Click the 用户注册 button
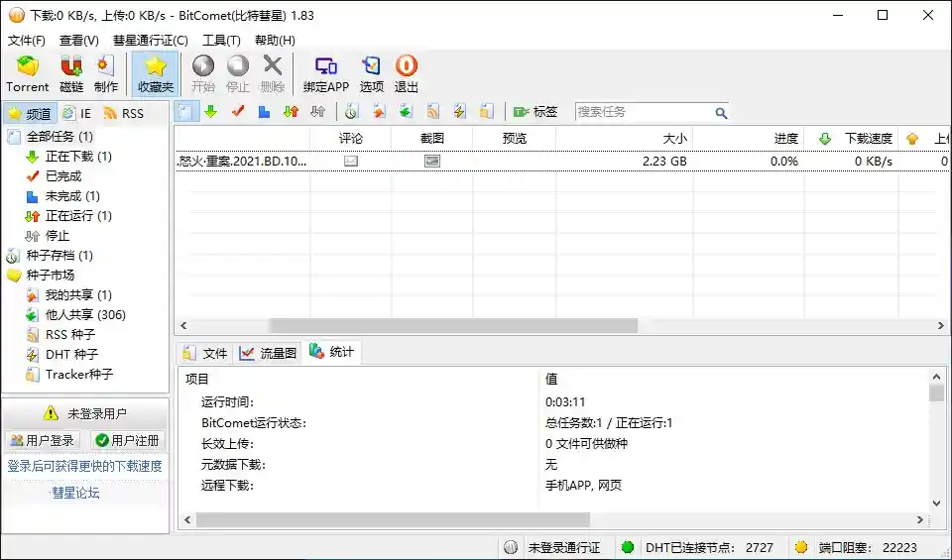952x560 pixels. (x=127, y=440)
